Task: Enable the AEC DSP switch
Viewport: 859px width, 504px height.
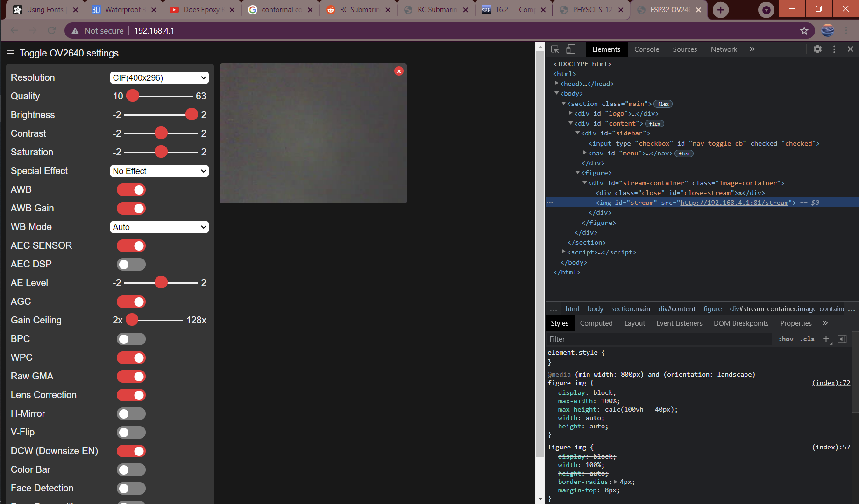Action: coord(131,264)
